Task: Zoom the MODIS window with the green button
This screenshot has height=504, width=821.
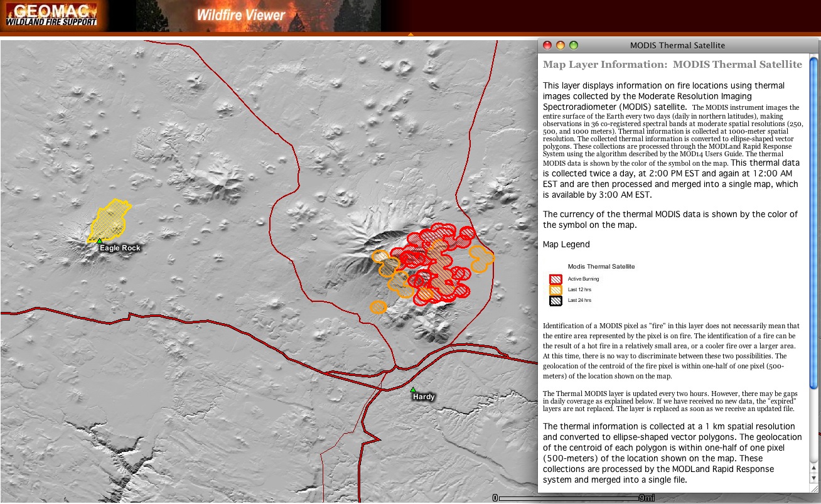Action: (x=574, y=45)
